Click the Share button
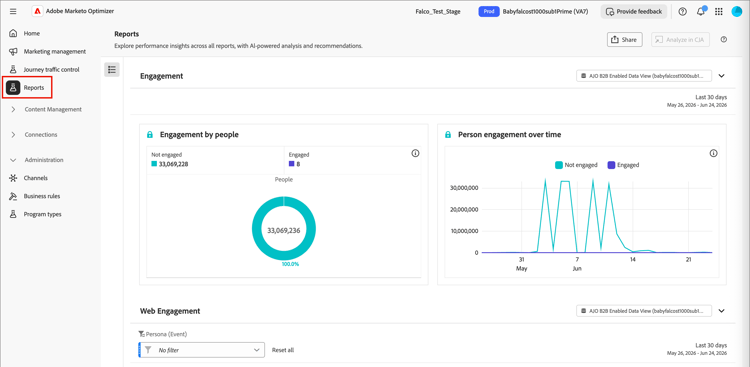750x367 pixels. [625, 40]
